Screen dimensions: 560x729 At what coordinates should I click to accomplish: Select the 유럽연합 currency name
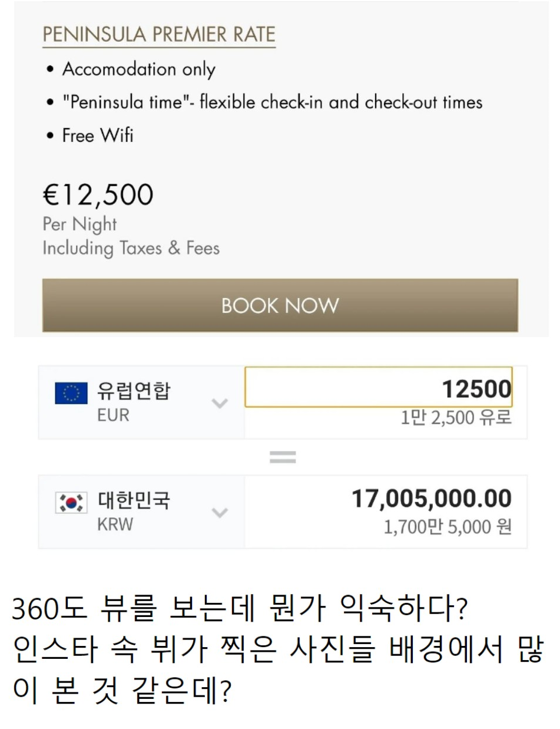[134, 391]
